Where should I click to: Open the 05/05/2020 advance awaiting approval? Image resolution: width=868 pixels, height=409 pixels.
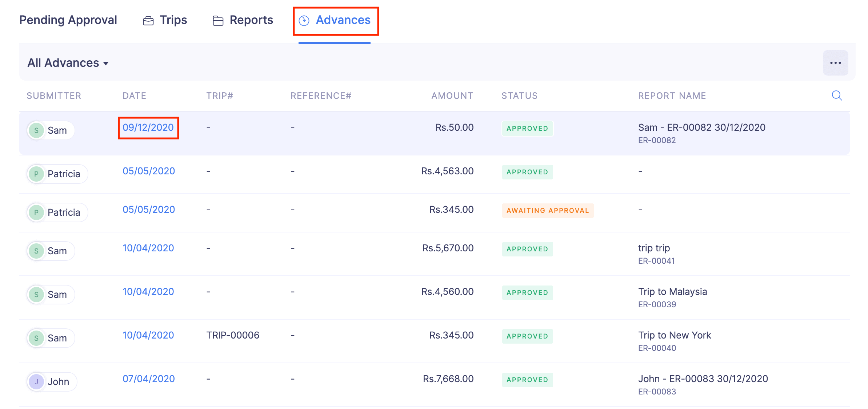click(148, 209)
